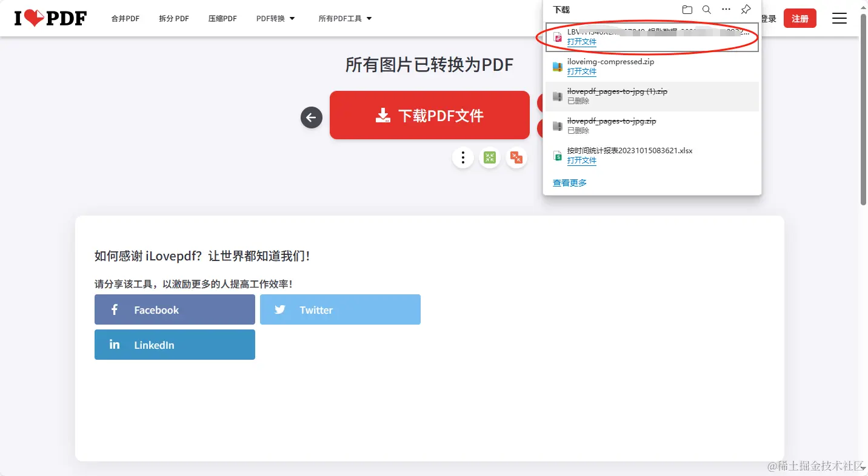Select ilovepdf_pages-to-jpg (1).zip entry
The image size is (868, 476).
652,96
